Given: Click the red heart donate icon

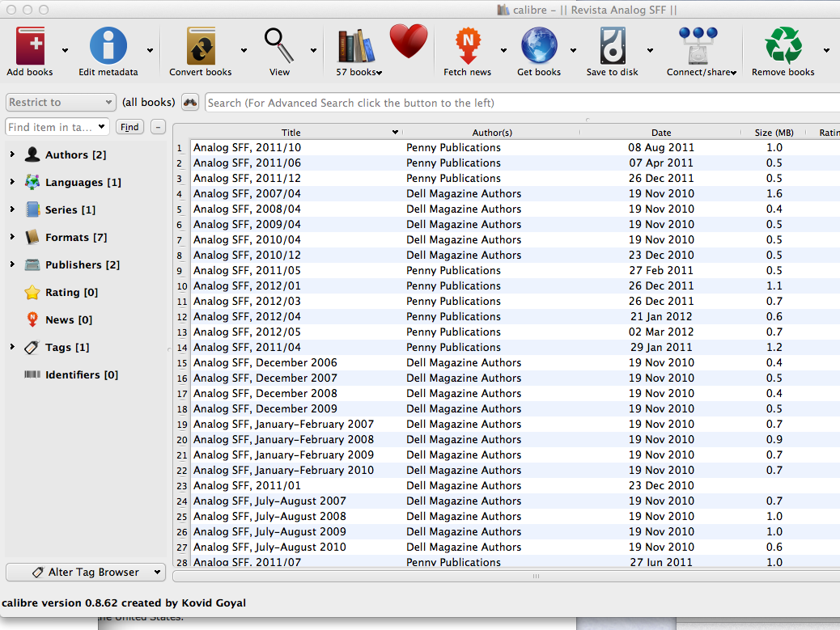Looking at the screenshot, I should tap(409, 41).
